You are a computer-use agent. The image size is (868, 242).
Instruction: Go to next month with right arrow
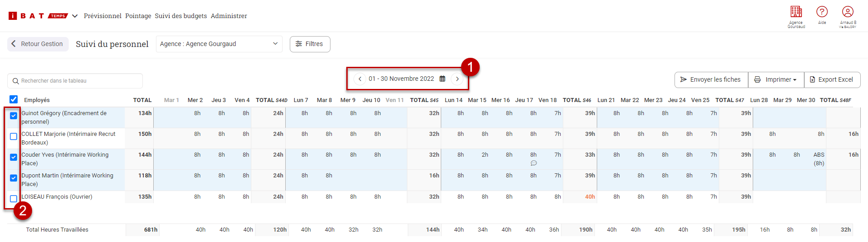pos(458,79)
